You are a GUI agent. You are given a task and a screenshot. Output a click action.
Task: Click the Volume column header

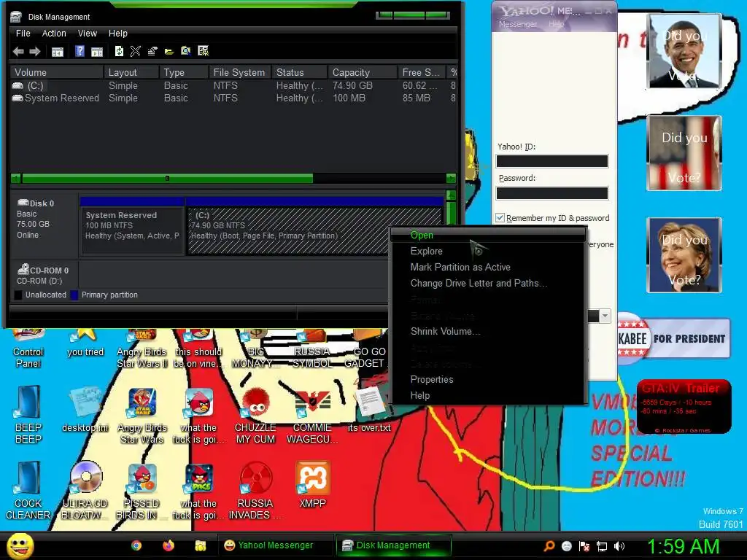(x=56, y=72)
